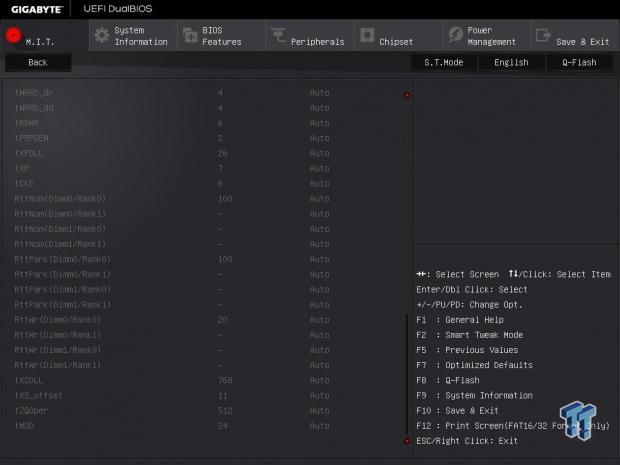Click the F8 Q-Flash help line
620x465 pixels.
pyautogui.click(x=448, y=380)
